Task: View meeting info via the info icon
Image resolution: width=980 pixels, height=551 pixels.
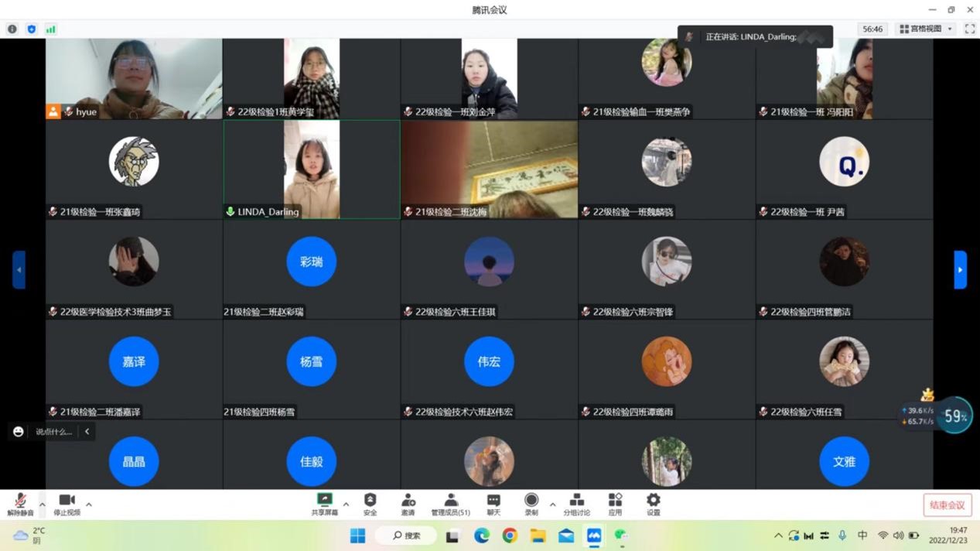Action: click(x=12, y=29)
